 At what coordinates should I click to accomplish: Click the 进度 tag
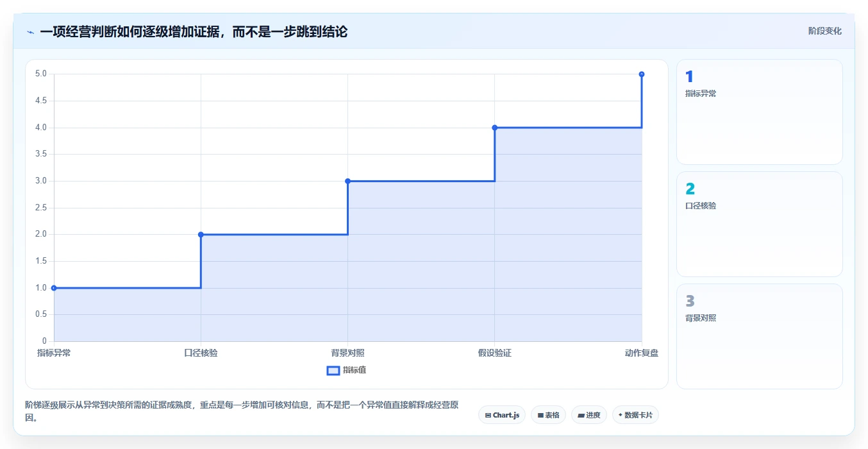588,415
